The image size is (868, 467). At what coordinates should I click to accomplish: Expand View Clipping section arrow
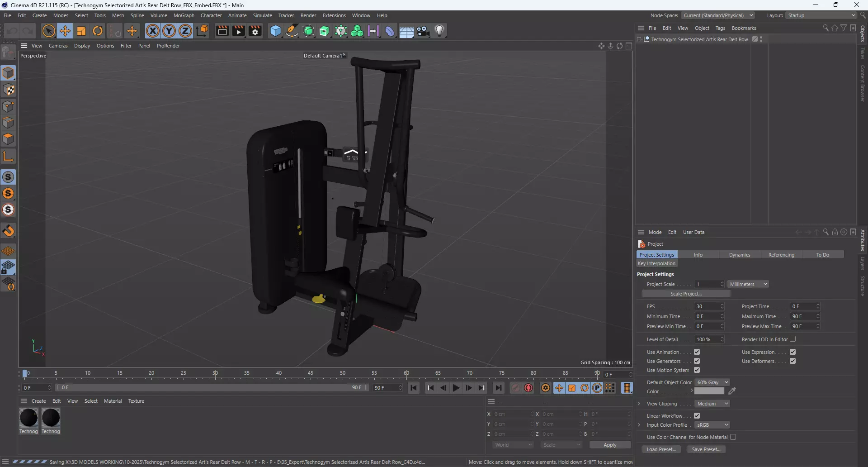click(639, 404)
